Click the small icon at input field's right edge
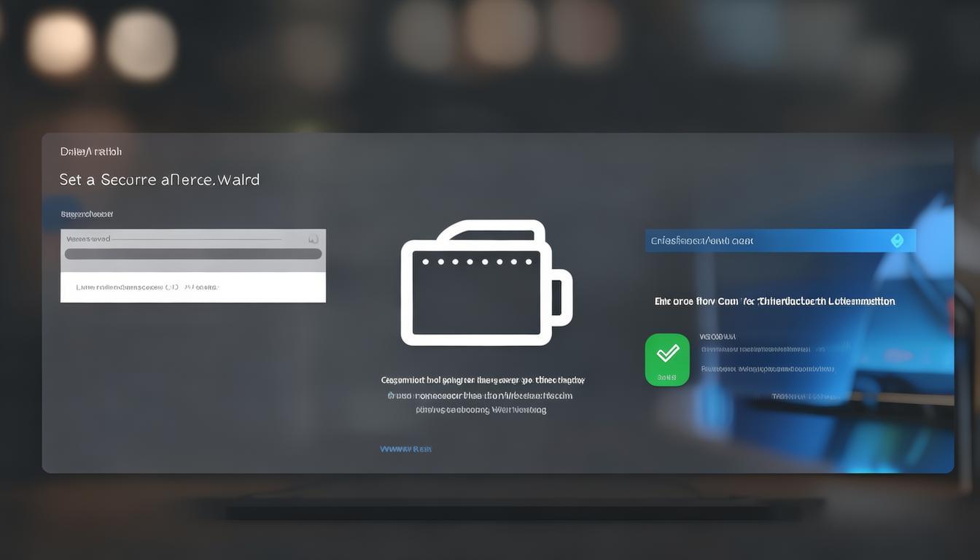This screenshot has width=980, height=560. pyautogui.click(x=313, y=239)
